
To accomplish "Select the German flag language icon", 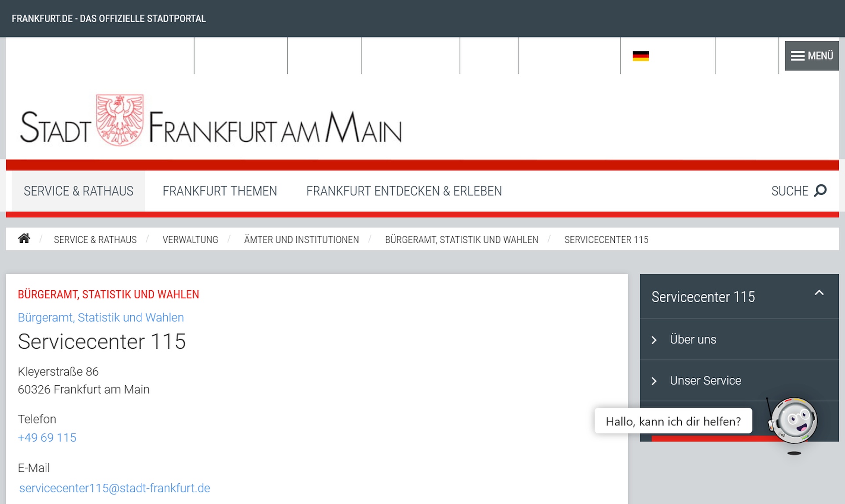I will [641, 56].
